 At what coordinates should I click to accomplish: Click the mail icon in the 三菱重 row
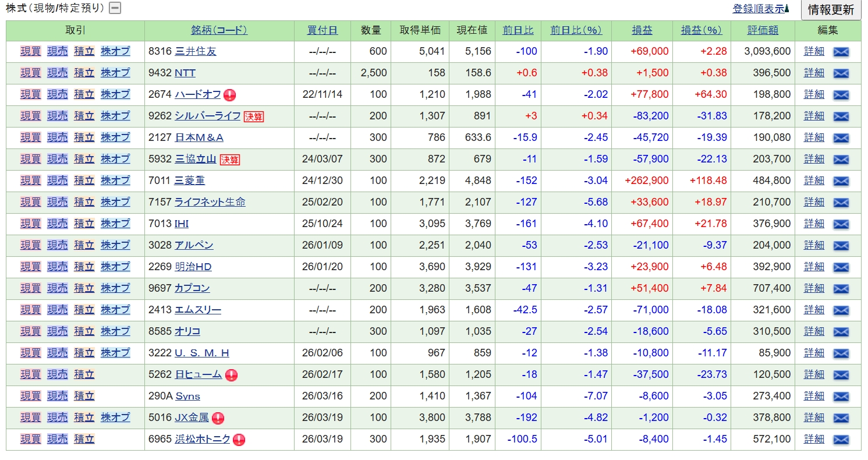coord(841,181)
